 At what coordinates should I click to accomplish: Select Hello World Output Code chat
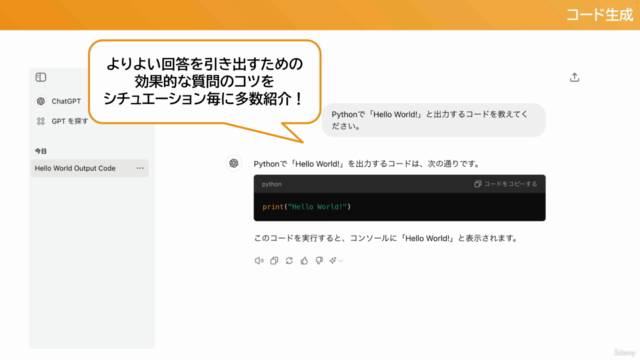pos(89,168)
